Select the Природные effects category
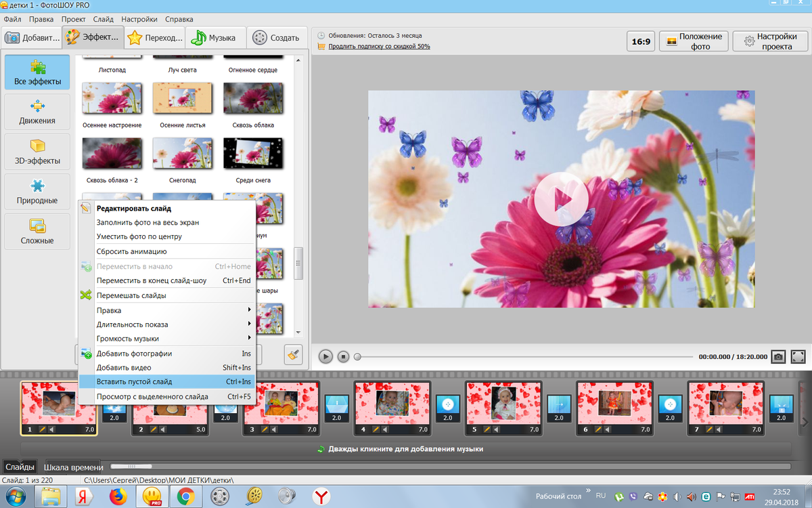 (37, 192)
